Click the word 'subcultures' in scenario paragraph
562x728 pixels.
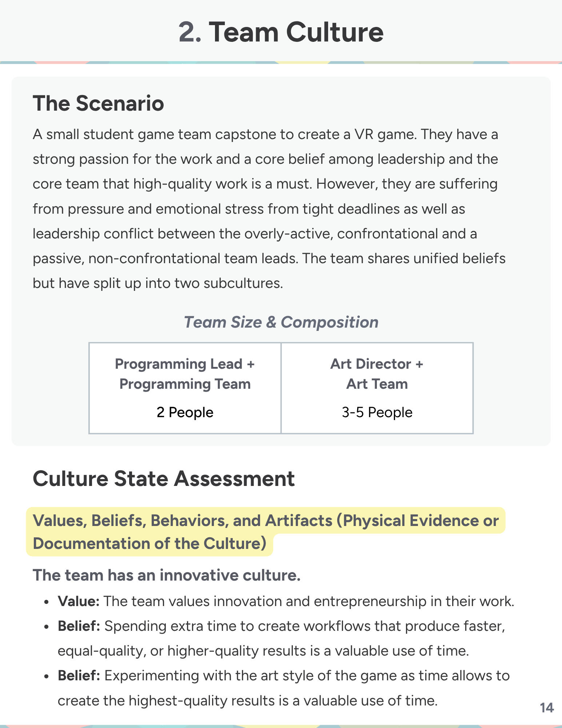[x=243, y=283]
